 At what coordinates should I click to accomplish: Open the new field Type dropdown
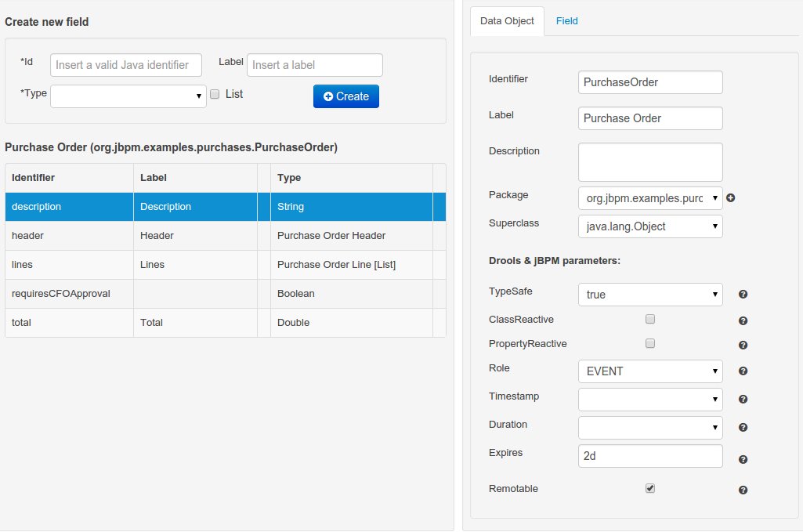(128, 96)
